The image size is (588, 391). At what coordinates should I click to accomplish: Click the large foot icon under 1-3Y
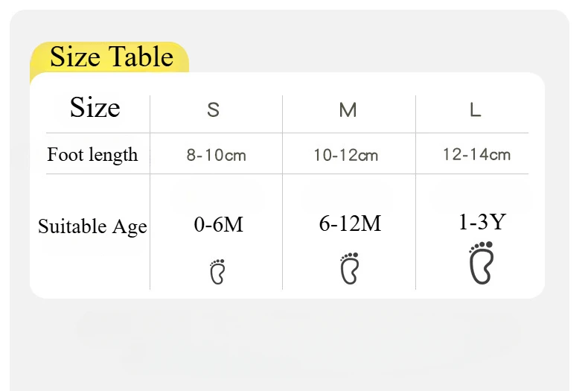coord(482,263)
